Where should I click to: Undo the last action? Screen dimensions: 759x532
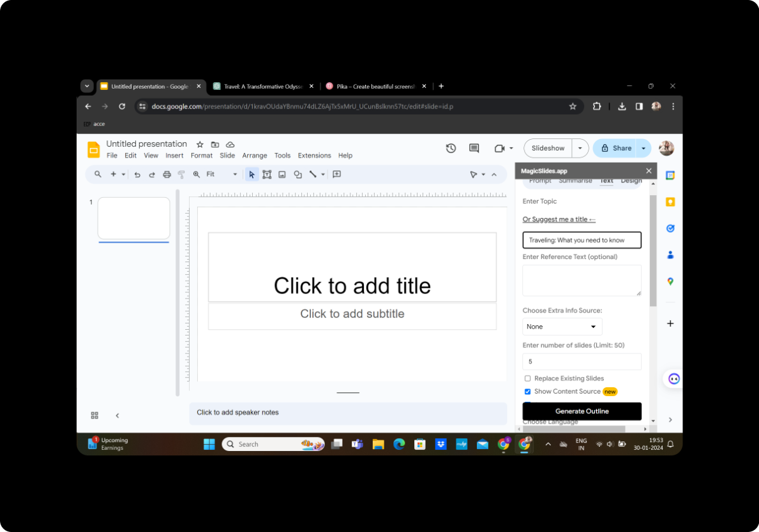tap(137, 175)
